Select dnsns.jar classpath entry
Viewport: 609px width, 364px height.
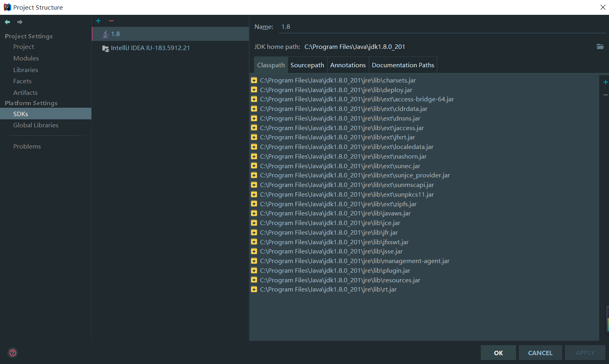pyautogui.click(x=340, y=118)
